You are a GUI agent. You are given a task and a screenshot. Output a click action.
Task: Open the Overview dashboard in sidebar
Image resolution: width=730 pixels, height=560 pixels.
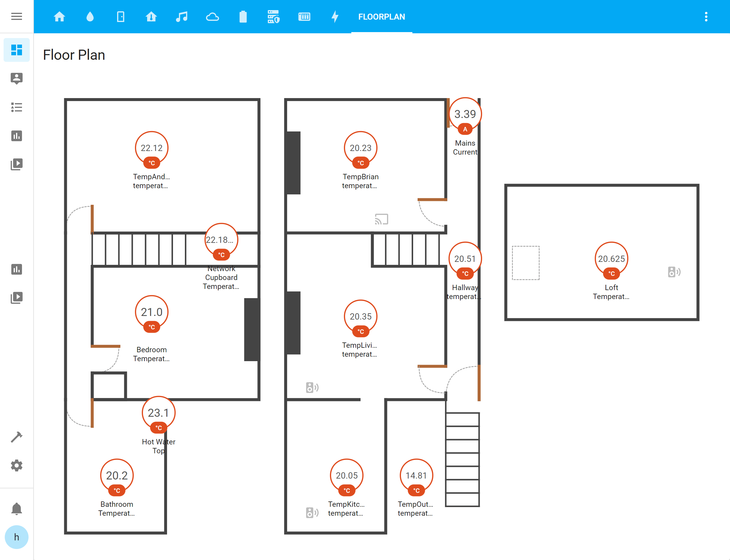(16, 50)
